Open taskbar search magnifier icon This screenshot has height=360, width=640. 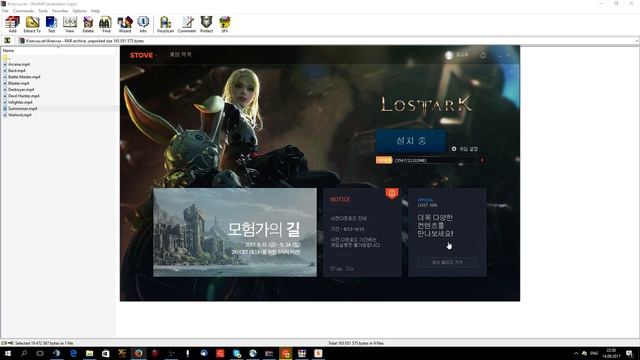click(x=24, y=353)
